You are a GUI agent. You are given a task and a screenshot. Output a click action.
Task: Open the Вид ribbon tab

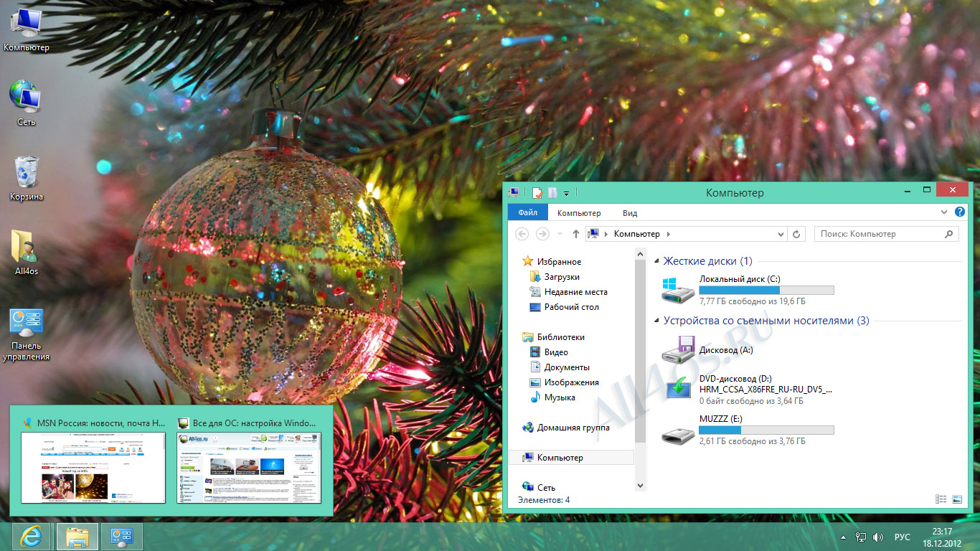630,213
